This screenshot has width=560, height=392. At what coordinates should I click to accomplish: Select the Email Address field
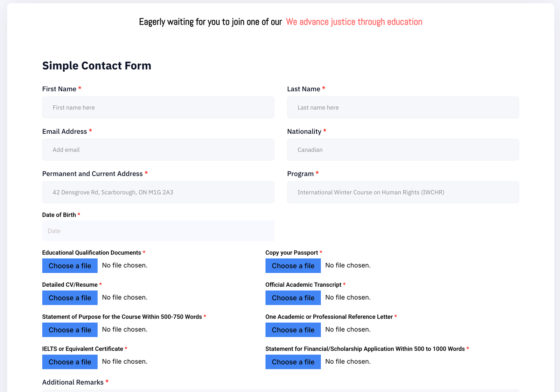coord(158,150)
